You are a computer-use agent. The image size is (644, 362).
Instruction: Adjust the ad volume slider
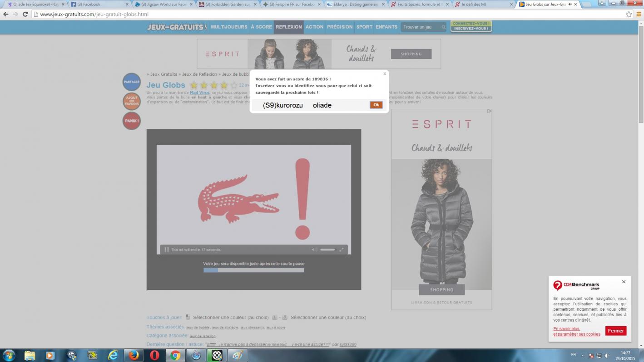(327, 249)
